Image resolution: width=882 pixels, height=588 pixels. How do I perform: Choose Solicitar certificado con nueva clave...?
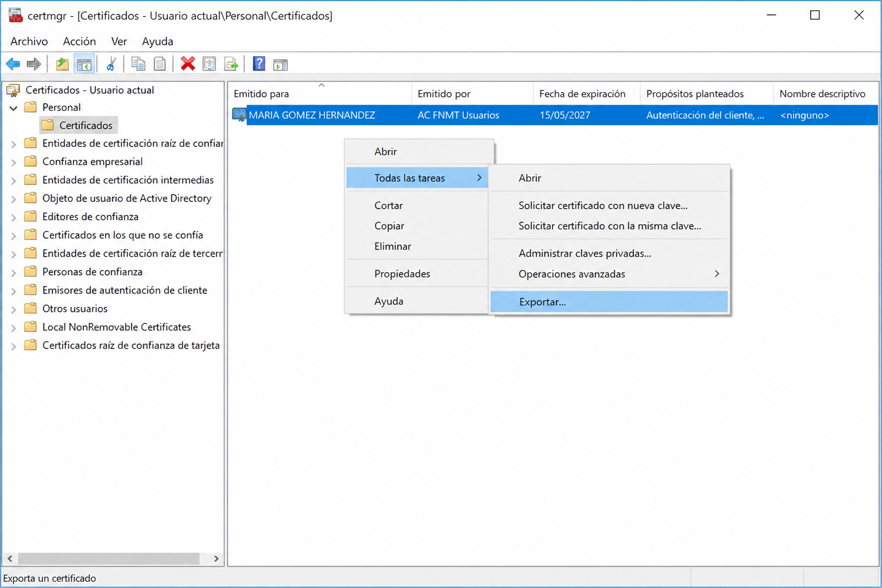click(609, 206)
